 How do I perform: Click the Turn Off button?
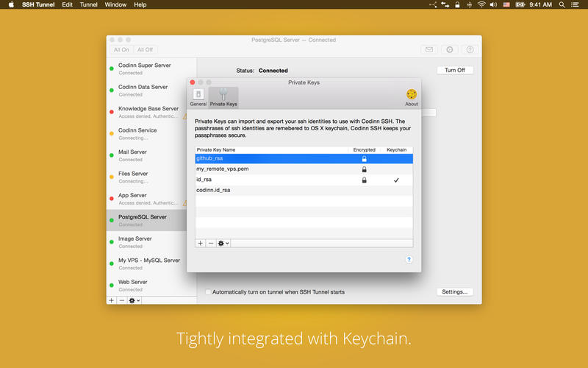coord(455,71)
